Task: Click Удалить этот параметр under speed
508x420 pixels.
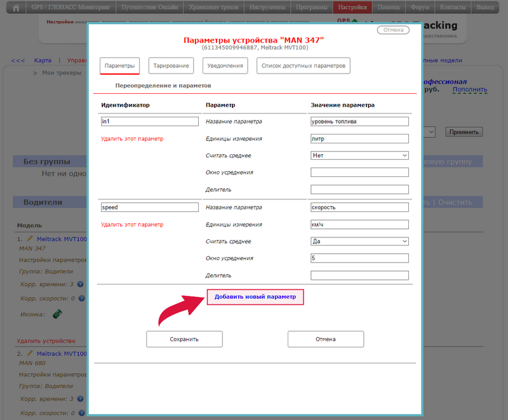Action: [132, 225]
